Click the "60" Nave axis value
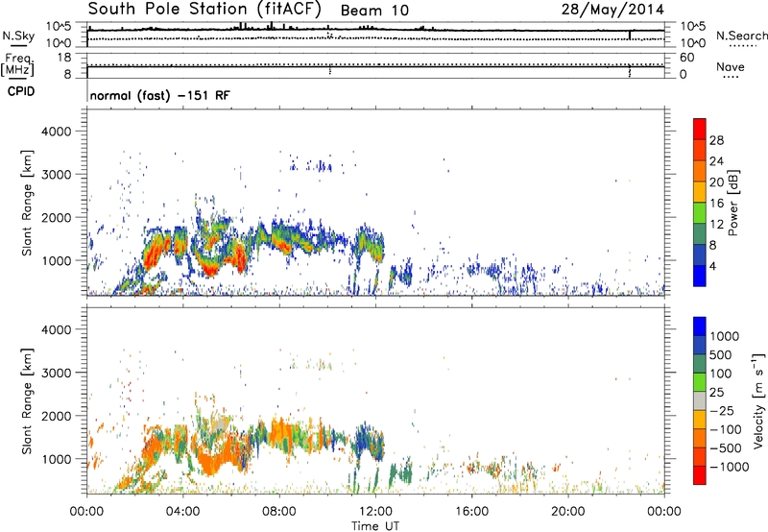The width and height of the screenshot is (768, 532). [x=686, y=58]
